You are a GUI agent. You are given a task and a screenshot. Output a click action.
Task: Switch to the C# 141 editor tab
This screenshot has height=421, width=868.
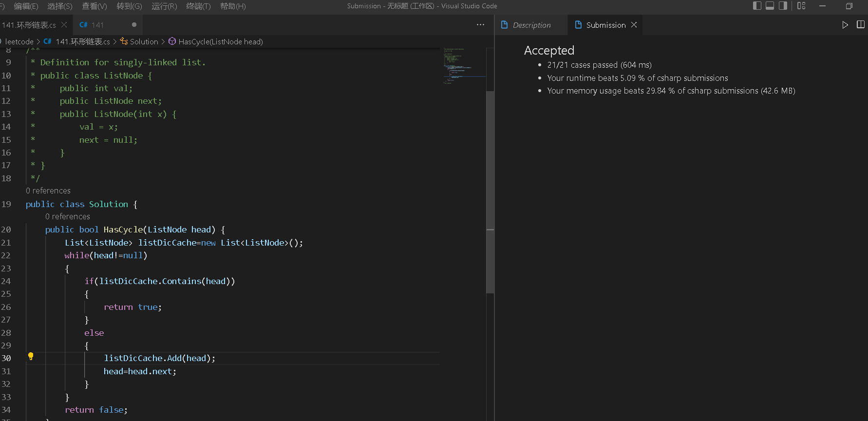coord(108,25)
